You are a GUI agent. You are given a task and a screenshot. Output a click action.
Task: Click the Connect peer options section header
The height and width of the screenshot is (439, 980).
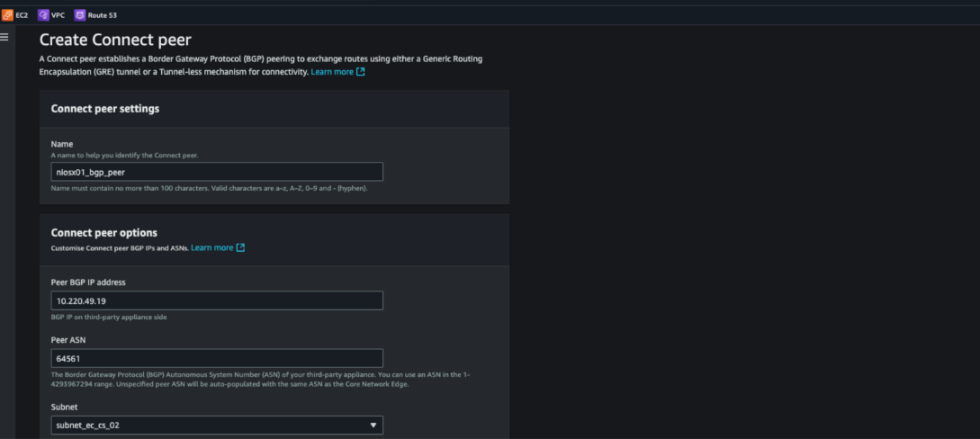coord(104,232)
